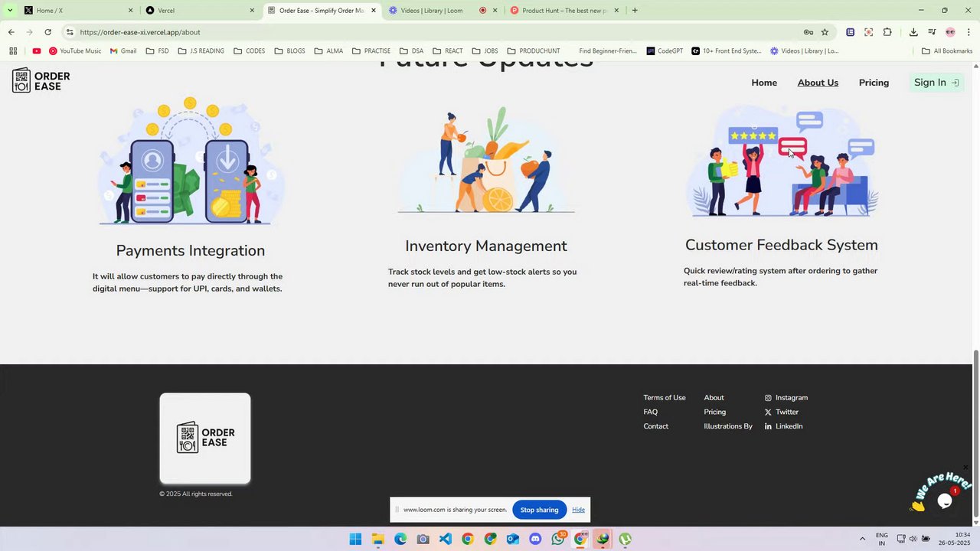This screenshot has height=551, width=980.
Task: Open the Camera app from the taskbar
Action: click(423, 539)
